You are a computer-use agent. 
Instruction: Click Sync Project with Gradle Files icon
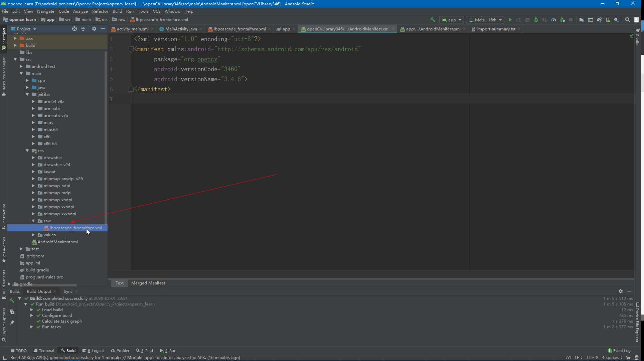pyautogui.click(x=599, y=20)
